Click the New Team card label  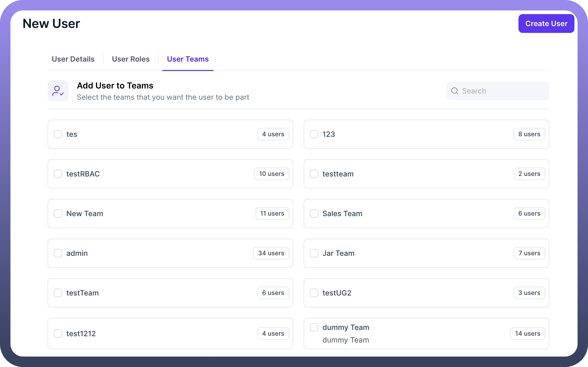[x=85, y=214]
